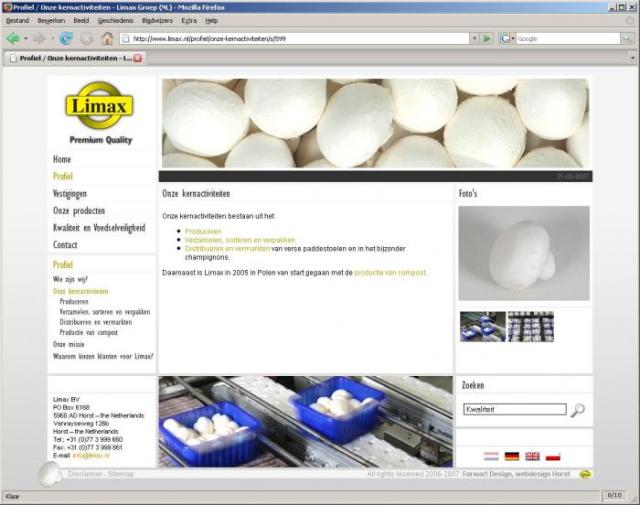
Task: Open the Geschiedenis menu
Action: pyautogui.click(x=115, y=20)
